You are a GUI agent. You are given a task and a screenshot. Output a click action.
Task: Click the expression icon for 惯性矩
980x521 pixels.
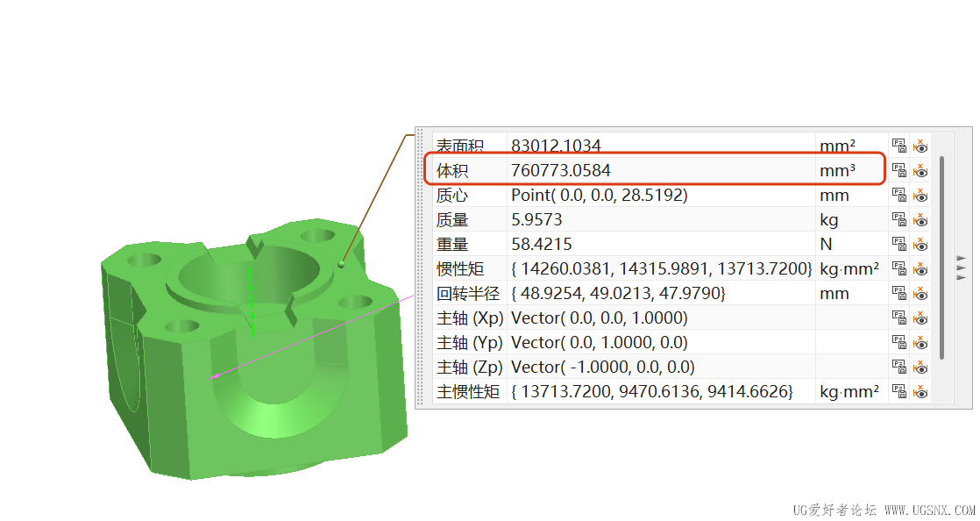pos(899,268)
